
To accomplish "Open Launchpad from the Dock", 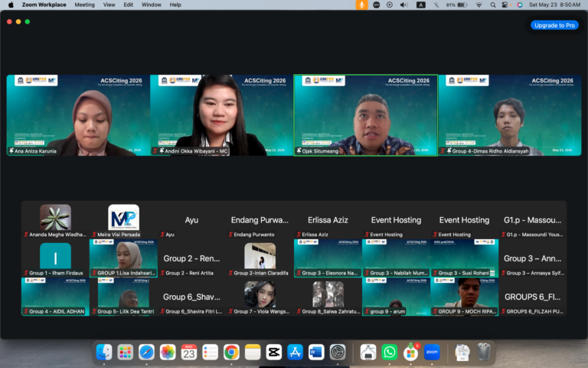I will 126,352.
